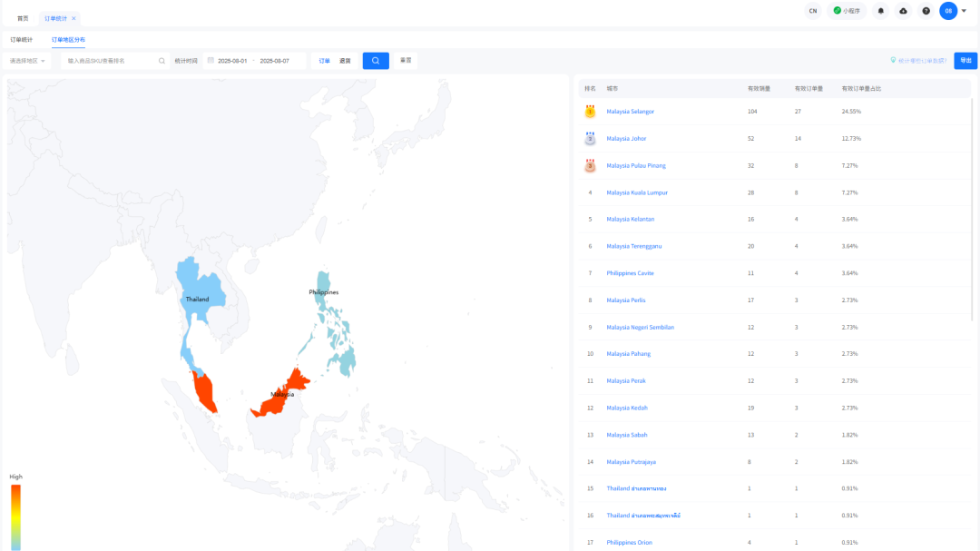Open Malaysia Putrajaya link
Image resolution: width=980 pixels, height=551 pixels.
631,461
